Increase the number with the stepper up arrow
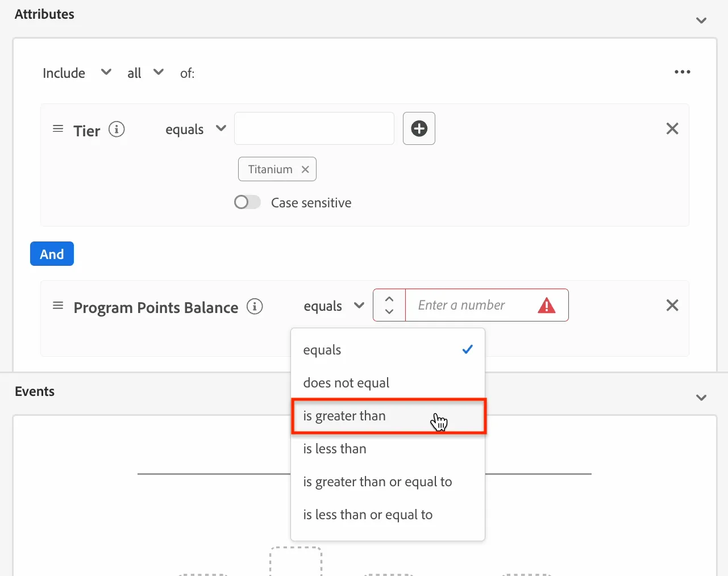 point(389,299)
